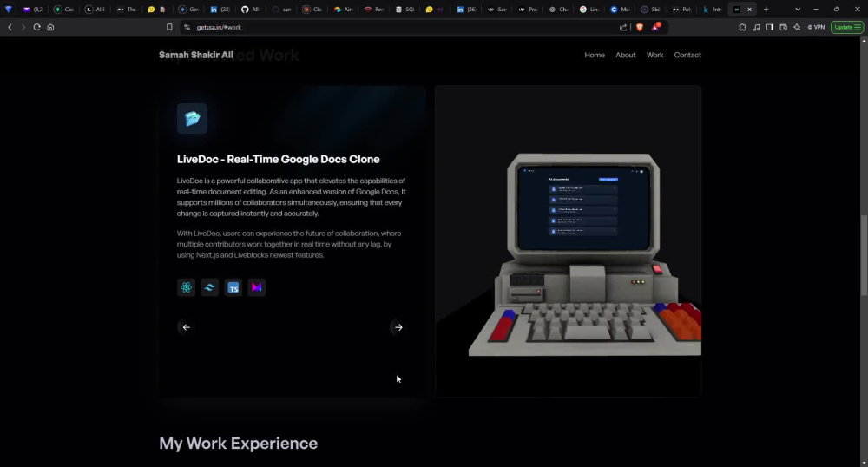Open the browser home page
This screenshot has width=868, height=467.
[50, 27]
